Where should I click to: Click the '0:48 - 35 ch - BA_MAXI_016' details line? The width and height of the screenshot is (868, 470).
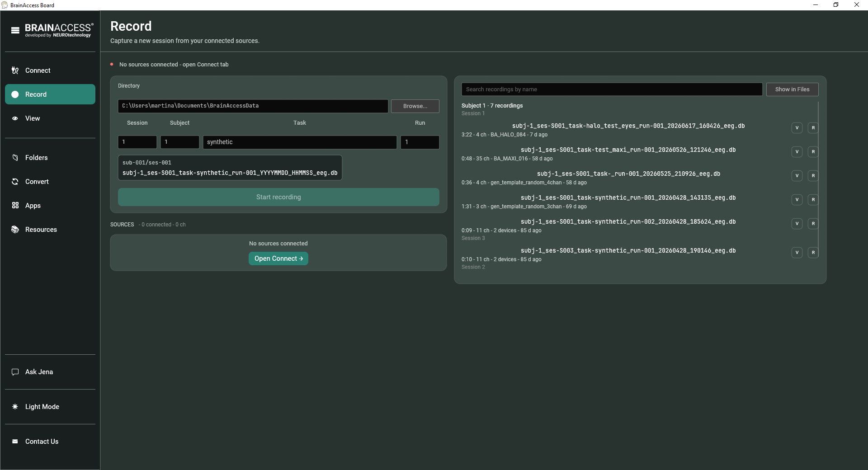(x=507, y=159)
